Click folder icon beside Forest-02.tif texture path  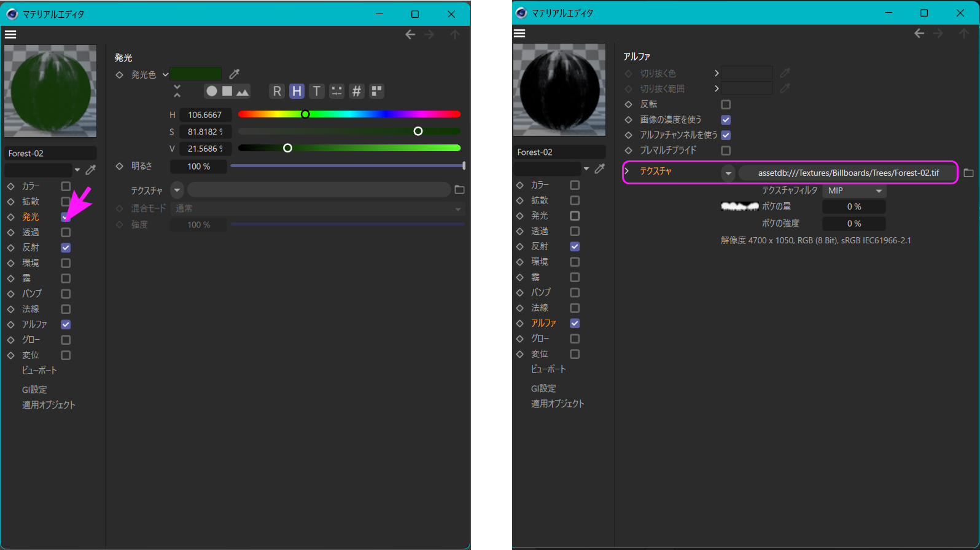(968, 173)
